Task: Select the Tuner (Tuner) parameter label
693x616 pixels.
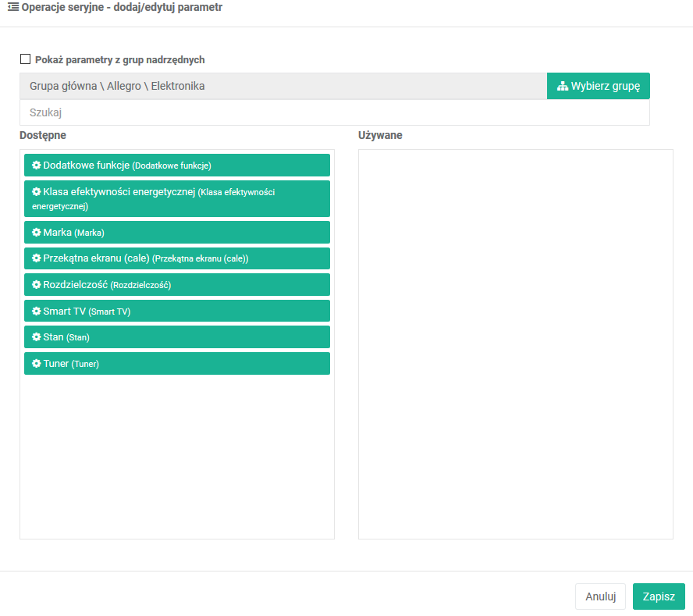Action: tap(72, 364)
